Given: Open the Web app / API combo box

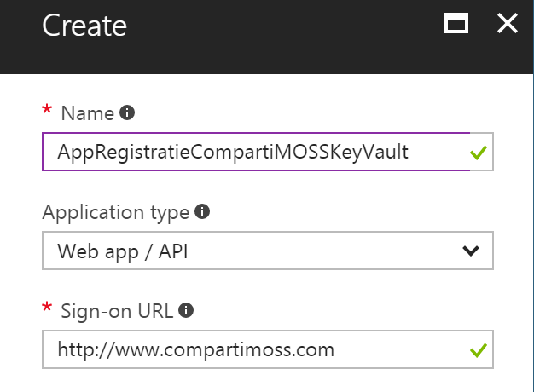Looking at the screenshot, I should [256, 251].
